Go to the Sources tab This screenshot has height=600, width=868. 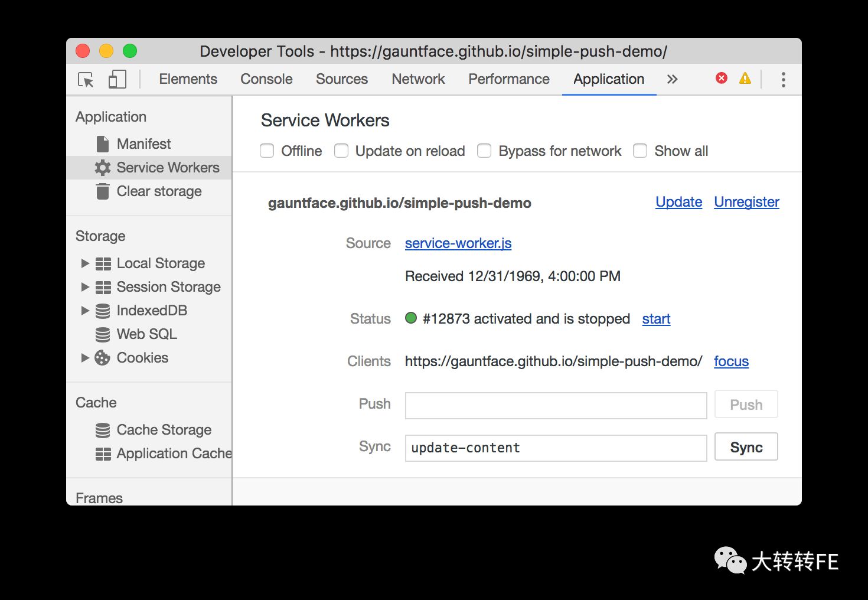(x=342, y=79)
